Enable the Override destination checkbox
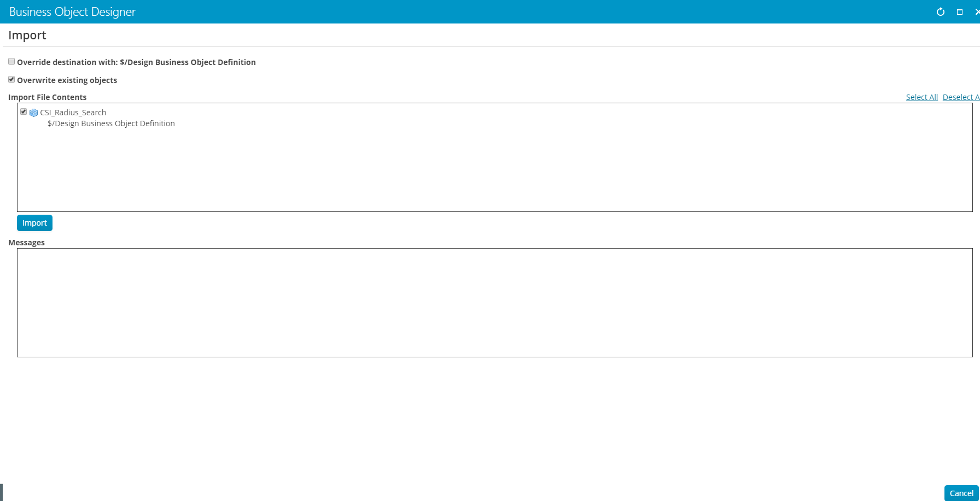Viewport: 980px width, 501px height. click(x=11, y=62)
